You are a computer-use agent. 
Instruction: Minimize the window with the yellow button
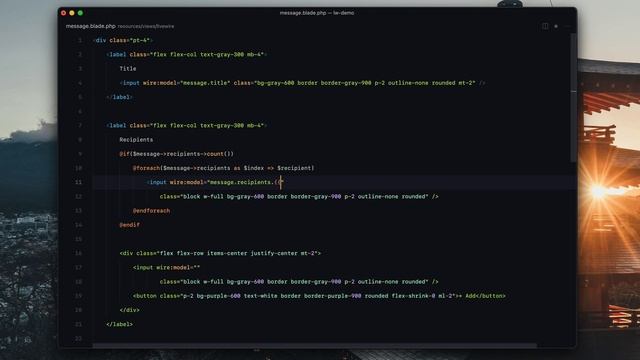(x=72, y=13)
